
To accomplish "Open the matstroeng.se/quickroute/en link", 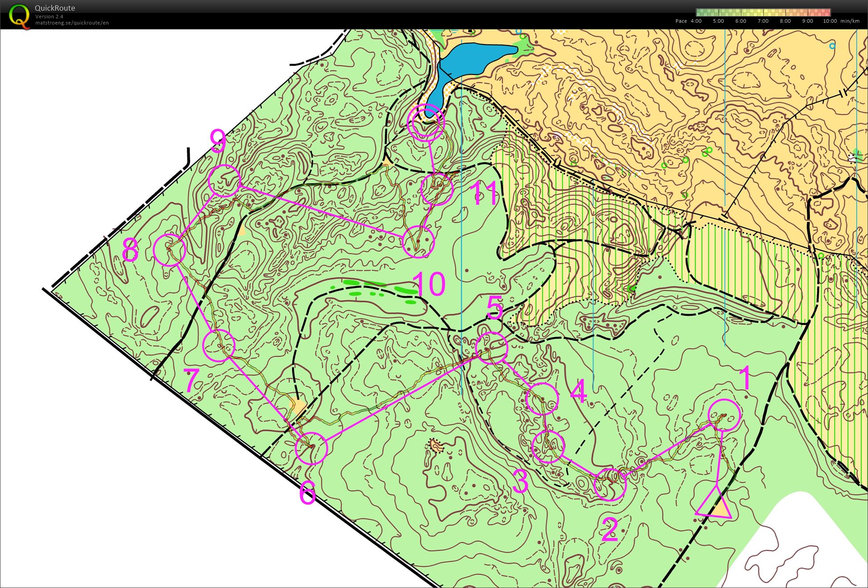I will tap(72, 23).
